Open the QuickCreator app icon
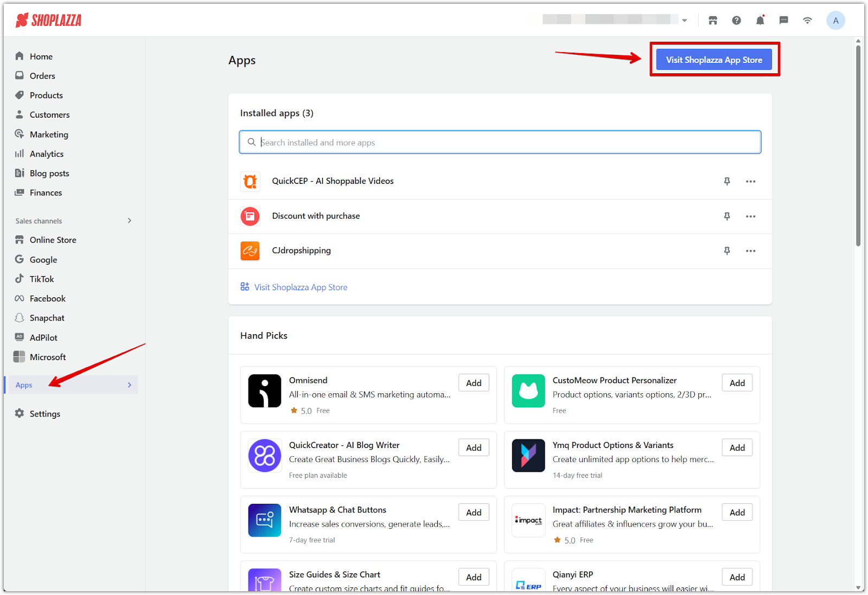The height and width of the screenshot is (595, 868). click(x=265, y=456)
